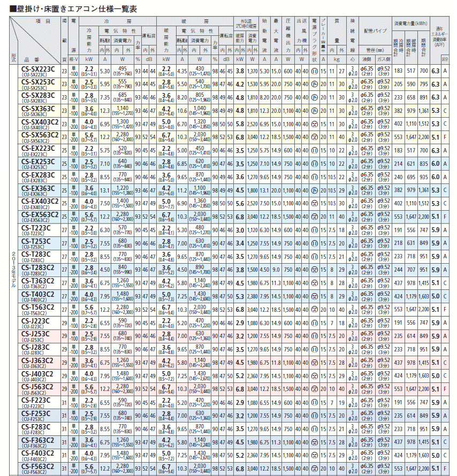This screenshot has height=476, width=457.
Task: Click the plug shape icon in CS-EX563C2 row
Action: [x=315, y=217]
